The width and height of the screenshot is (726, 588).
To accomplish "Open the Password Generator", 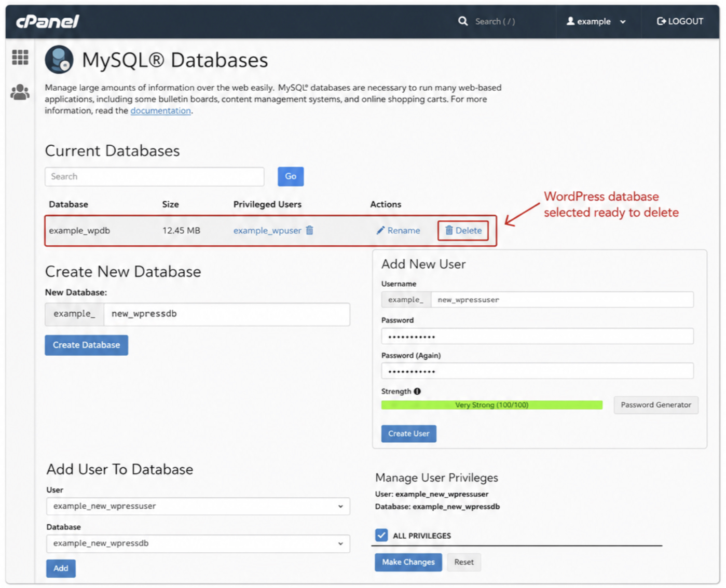I will tap(656, 405).
